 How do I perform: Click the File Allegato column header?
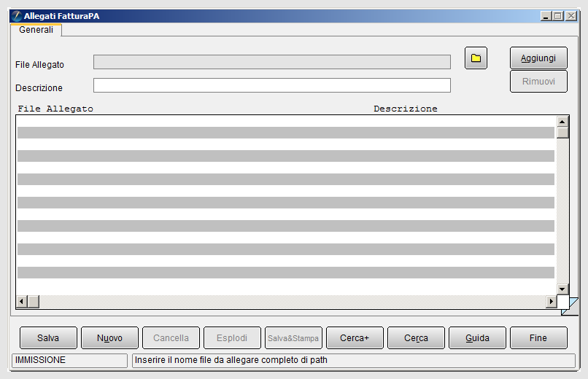pos(55,109)
